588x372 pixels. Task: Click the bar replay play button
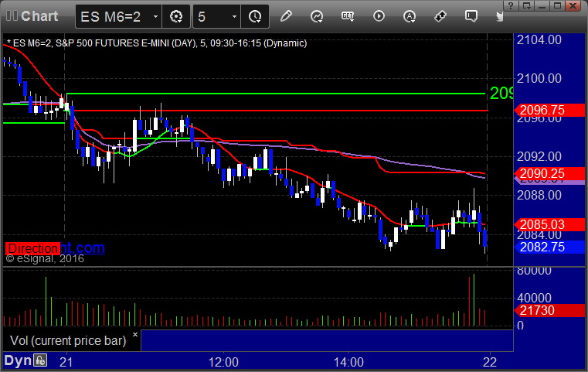379,16
